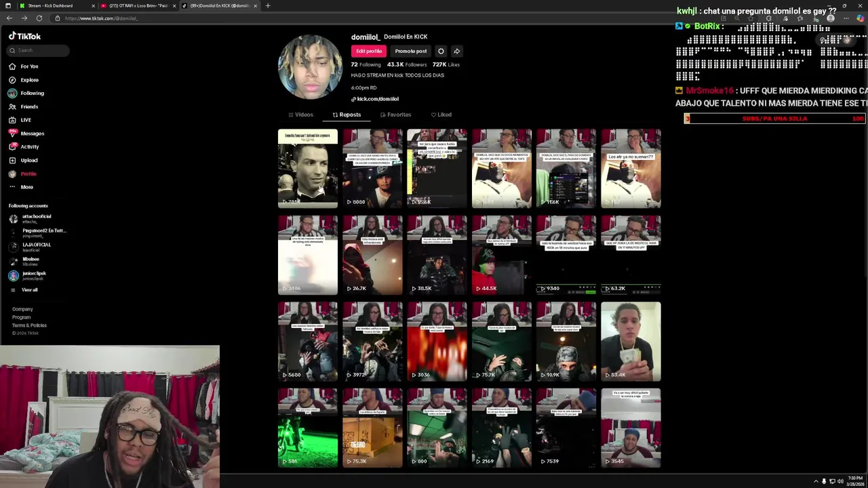Open the repost with 9340 views

[x=566, y=255]
